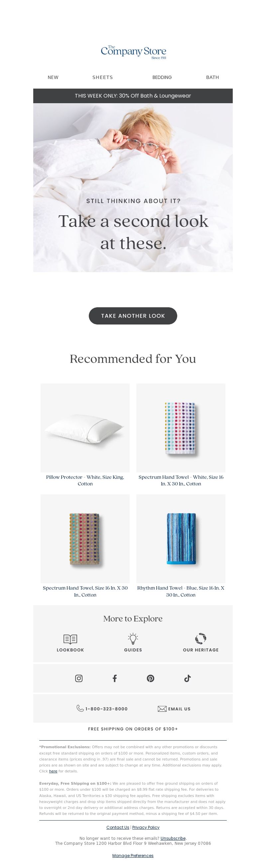The image size is (266, 868).
Task: Open the Rhythm Hand Towel Blue image
Action: click(181, 539)
